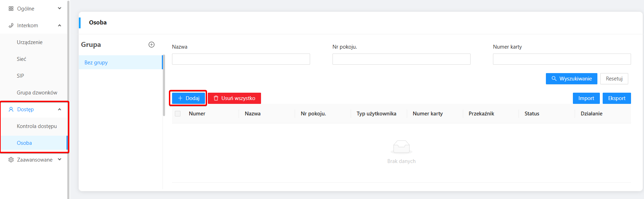
Task: Click the add group plus icon
Action: pos(151,44)
